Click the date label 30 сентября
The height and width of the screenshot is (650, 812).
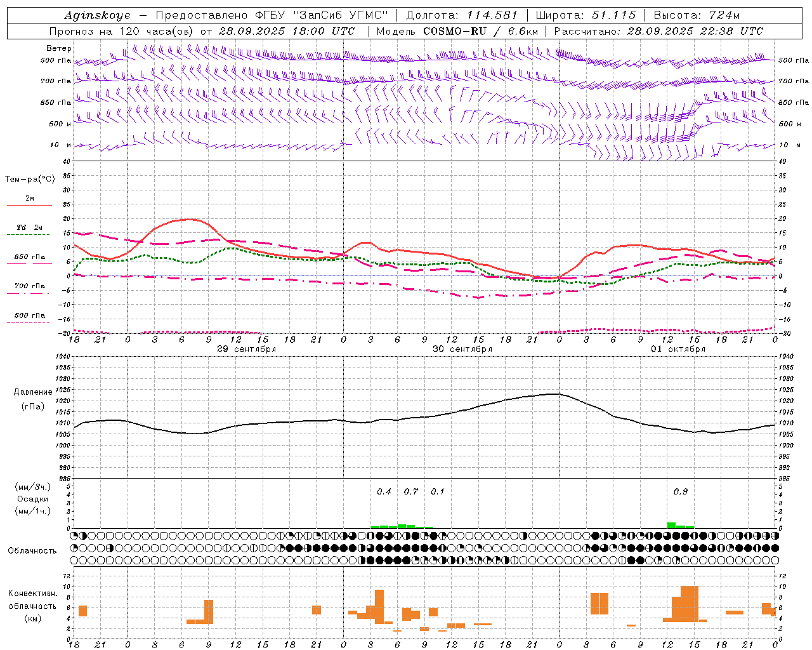pos(462,348)
